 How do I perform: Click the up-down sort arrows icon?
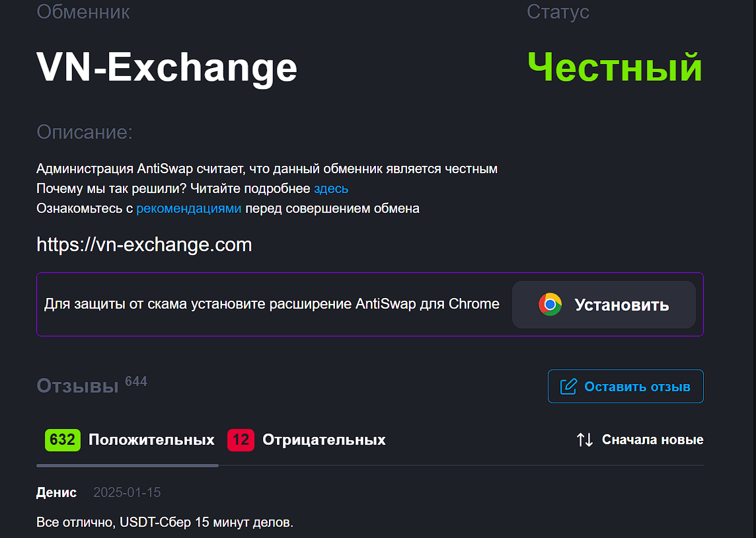(x=585, y=440)
